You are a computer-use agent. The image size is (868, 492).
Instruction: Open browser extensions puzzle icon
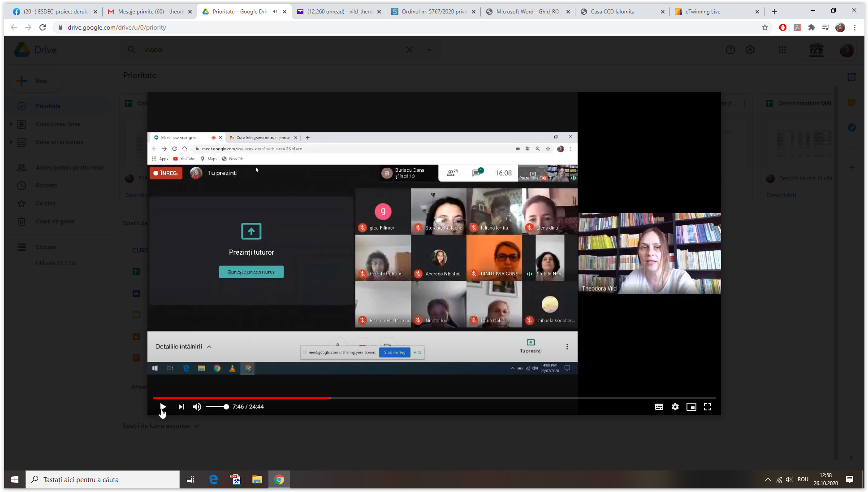(812, 27)
